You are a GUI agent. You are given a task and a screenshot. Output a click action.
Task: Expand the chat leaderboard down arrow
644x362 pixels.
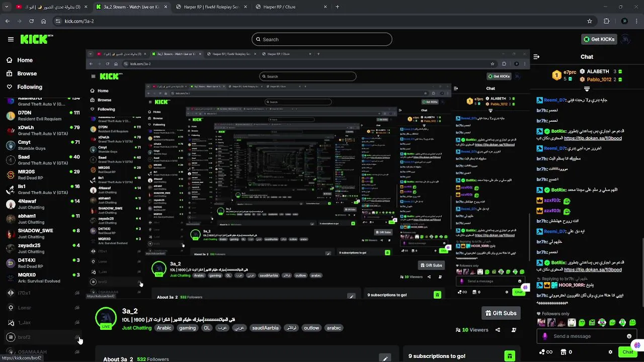tap(587, 89)
